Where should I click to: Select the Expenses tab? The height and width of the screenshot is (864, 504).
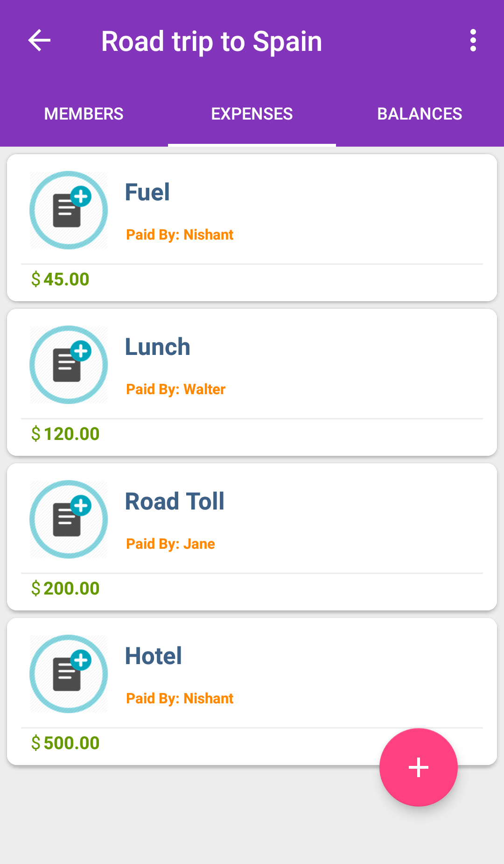point(252,114)
